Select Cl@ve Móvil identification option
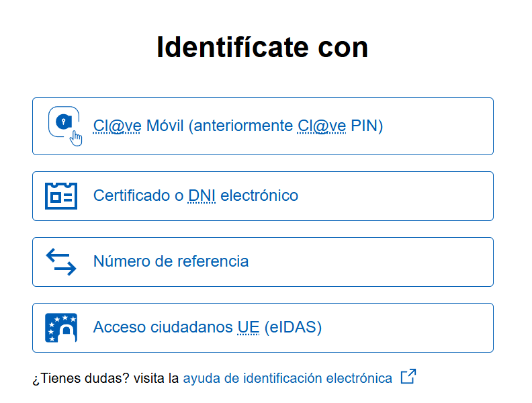 coord(263,126)
